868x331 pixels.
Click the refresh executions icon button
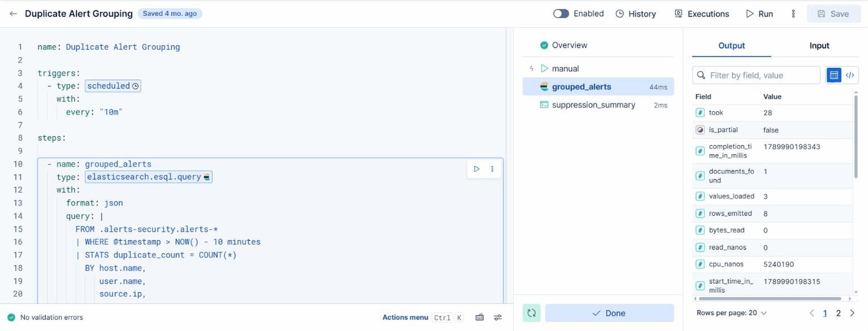click(x=532, y=313)
